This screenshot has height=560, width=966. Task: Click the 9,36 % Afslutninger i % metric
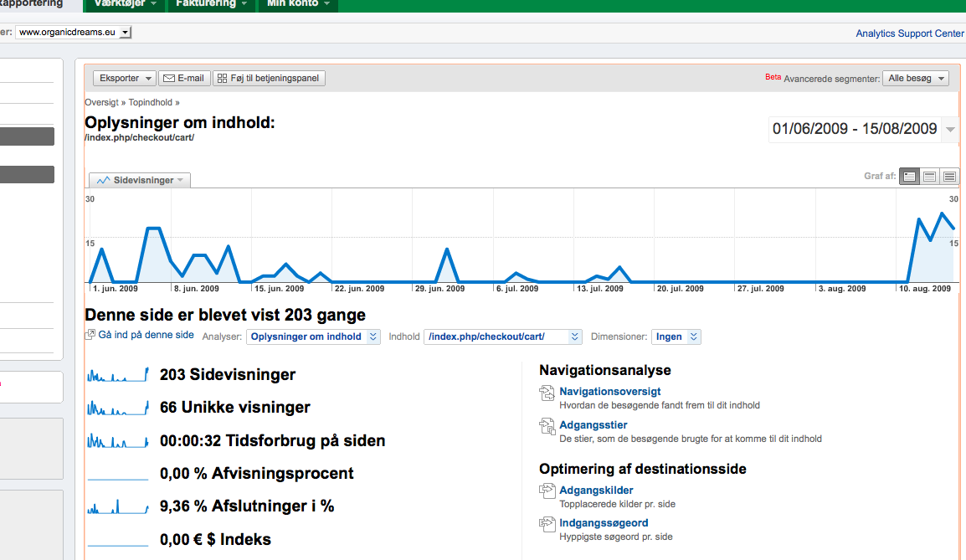click(246, 506)
